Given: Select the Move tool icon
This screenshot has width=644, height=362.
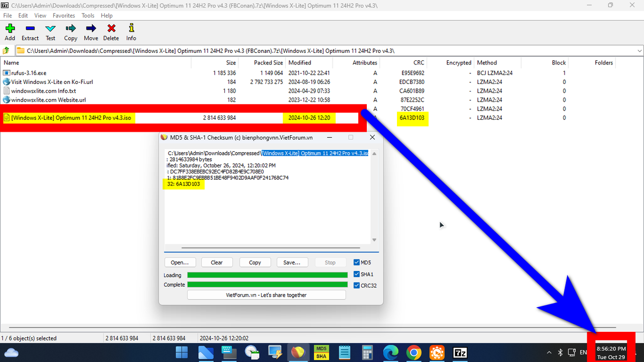Looking at the screenshot, I should (x=91, y=32).
